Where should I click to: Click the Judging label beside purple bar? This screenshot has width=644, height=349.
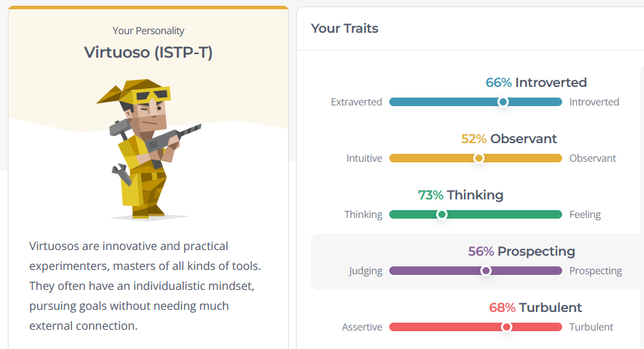[366, 271]
